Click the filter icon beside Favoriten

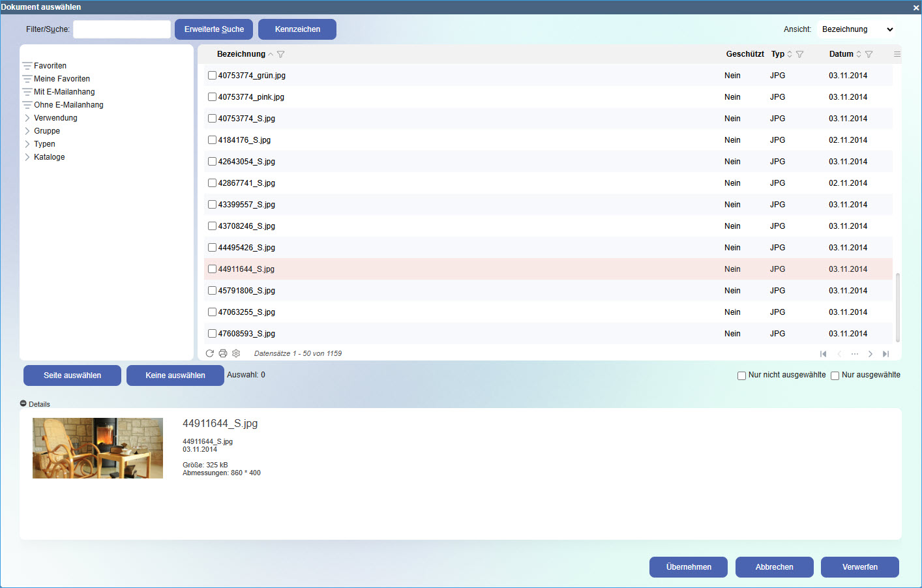27,66
